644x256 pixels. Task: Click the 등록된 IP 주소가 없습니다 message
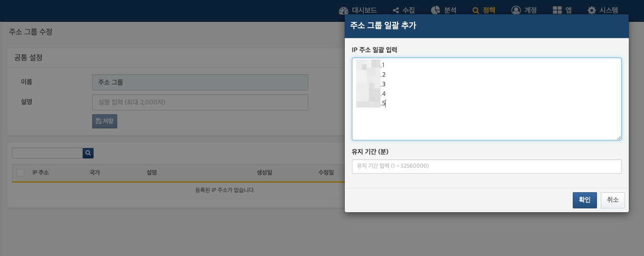point(225,190)
